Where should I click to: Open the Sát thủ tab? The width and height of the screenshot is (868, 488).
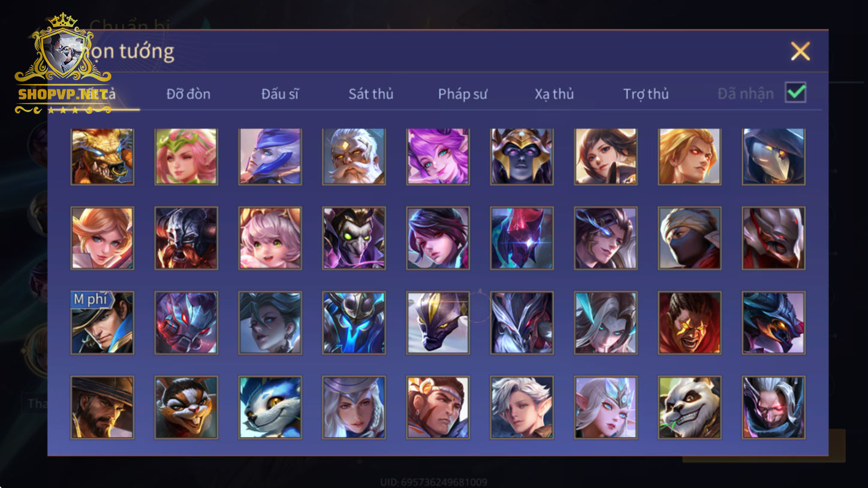pyautogui.click(x=371, y=94)
